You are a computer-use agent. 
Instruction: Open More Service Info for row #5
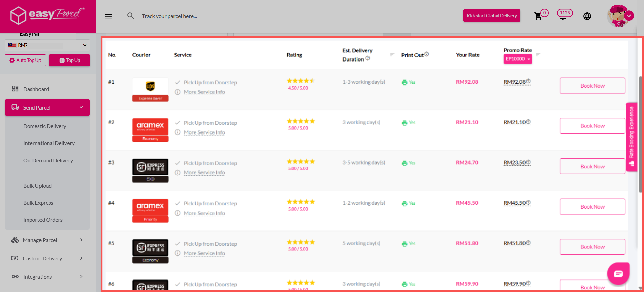(x=204, y=253)
